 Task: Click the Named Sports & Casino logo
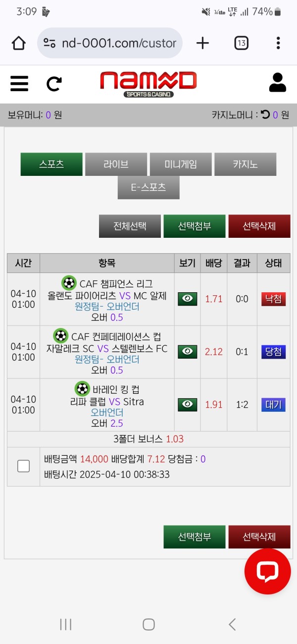pos(148,83)
